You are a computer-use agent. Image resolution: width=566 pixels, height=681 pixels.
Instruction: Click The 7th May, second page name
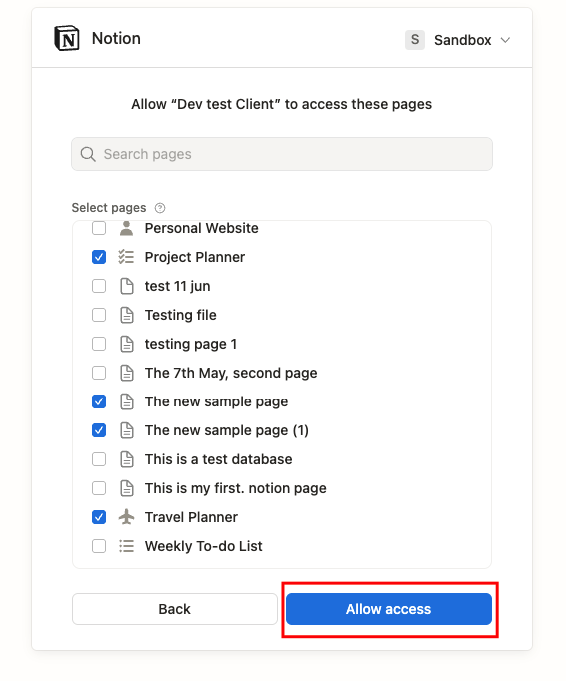click(231, 373)
